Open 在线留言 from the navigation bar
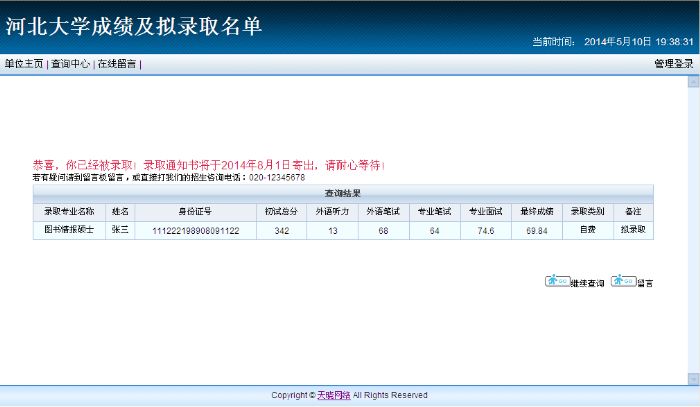700x407 pixels. tap(116, 64)
